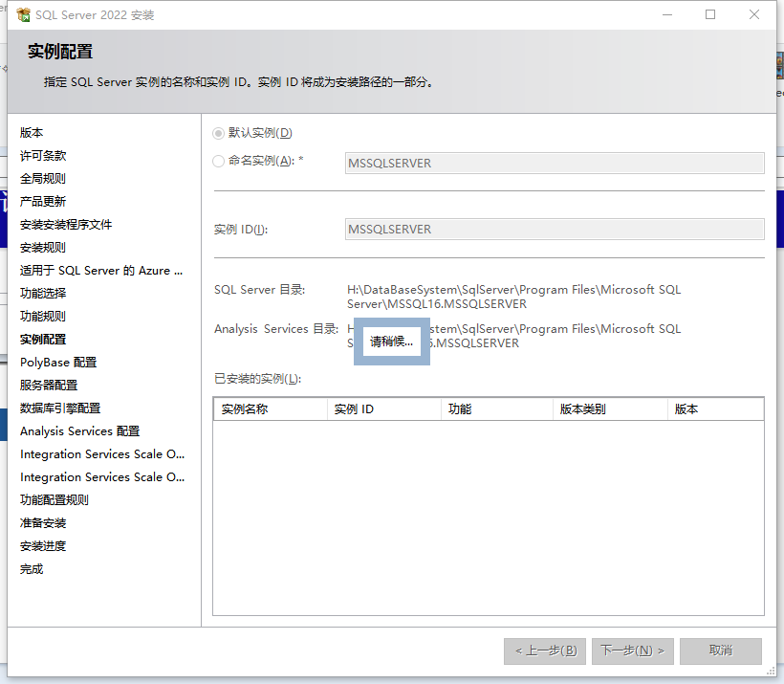
Task: Click the SQL Server setup title bar icon
Action: tap(23, 15)
